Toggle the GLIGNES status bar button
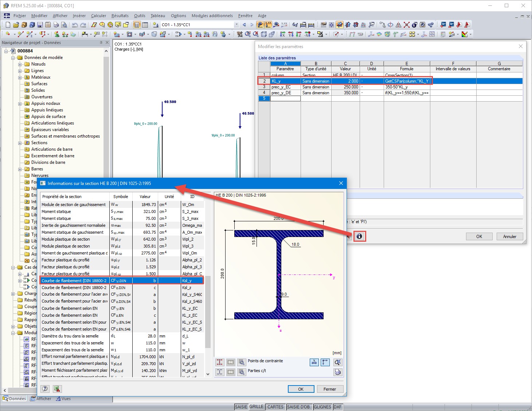532x411 pixels. 322,407
